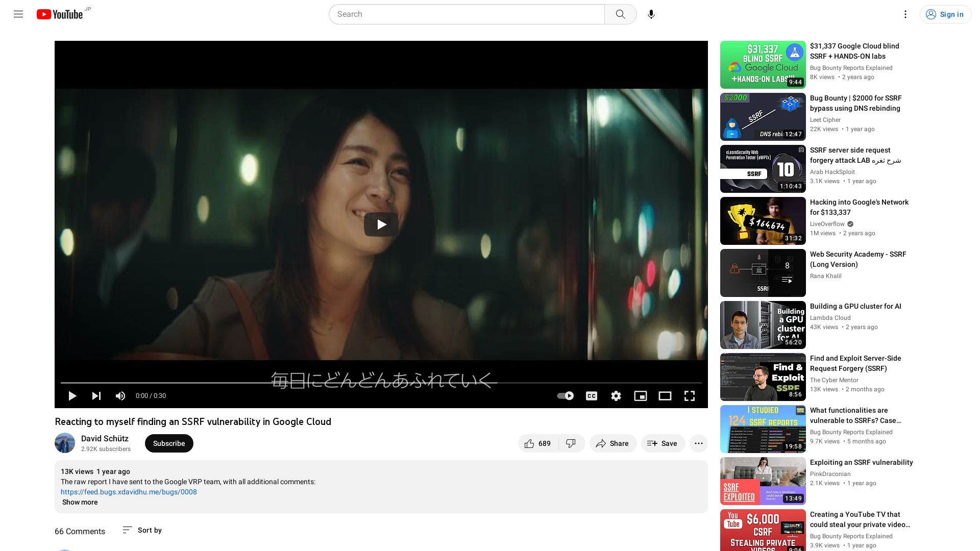The height and width of the screenshot is (551, 980).
Task: Click the 66 Comments heading
Action: 80,531
